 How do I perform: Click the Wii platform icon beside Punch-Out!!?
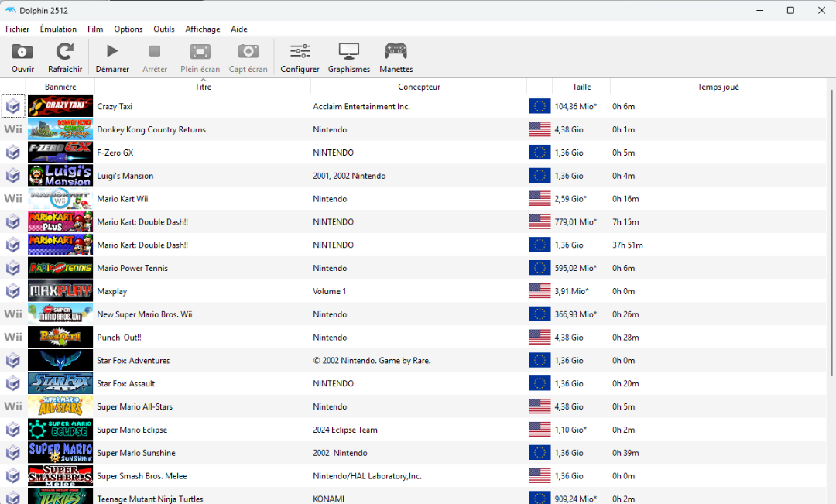point(13,338)
